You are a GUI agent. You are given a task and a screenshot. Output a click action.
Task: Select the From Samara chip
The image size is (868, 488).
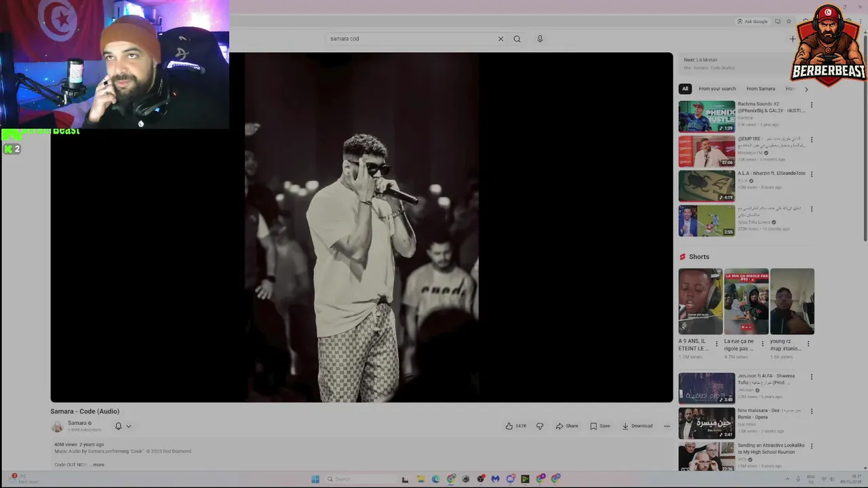click(x=760, y=89)
